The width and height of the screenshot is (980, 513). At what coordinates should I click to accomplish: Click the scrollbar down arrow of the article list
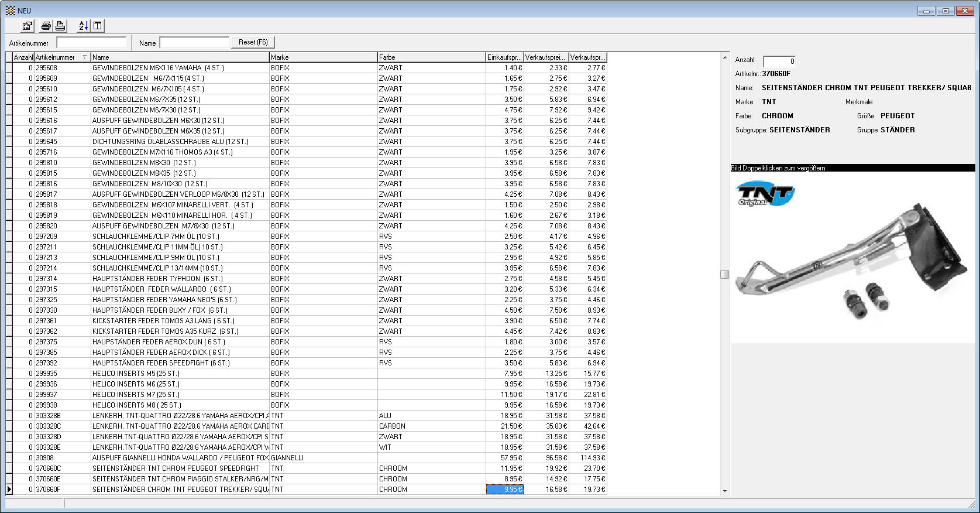(725, 491)
